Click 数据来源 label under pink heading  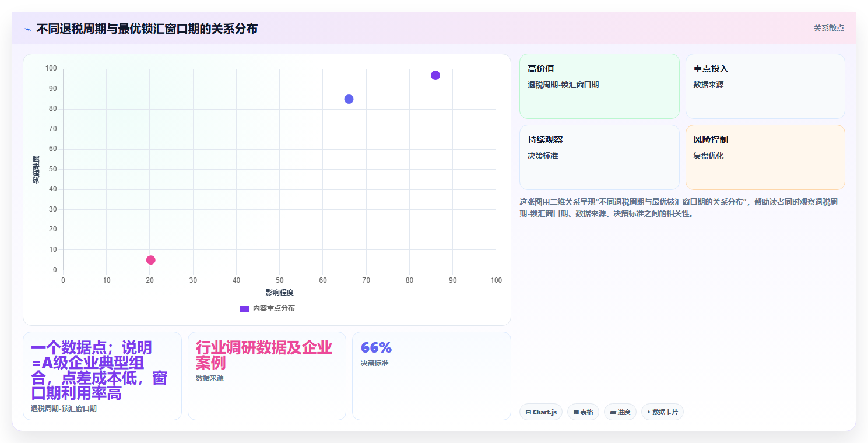210,378
